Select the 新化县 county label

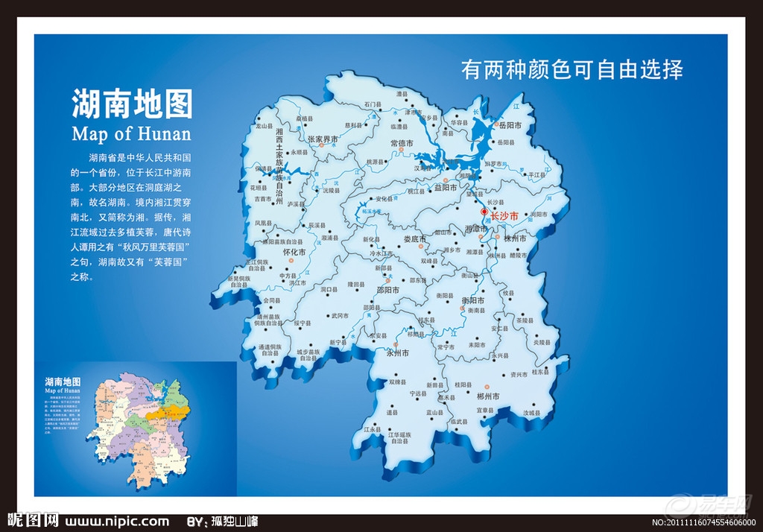point(371,239)
